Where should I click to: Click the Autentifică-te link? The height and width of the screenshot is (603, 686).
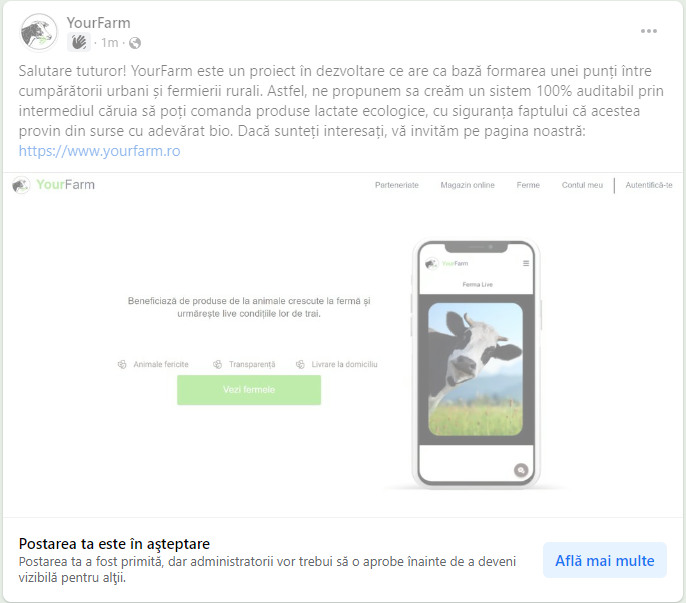tap(649, 185)
